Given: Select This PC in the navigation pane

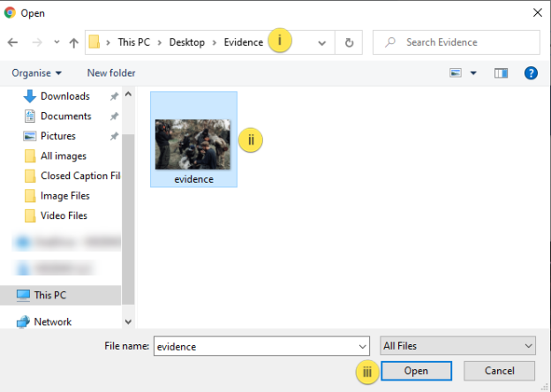Looking at the screenshot, I should click(52, 296).
